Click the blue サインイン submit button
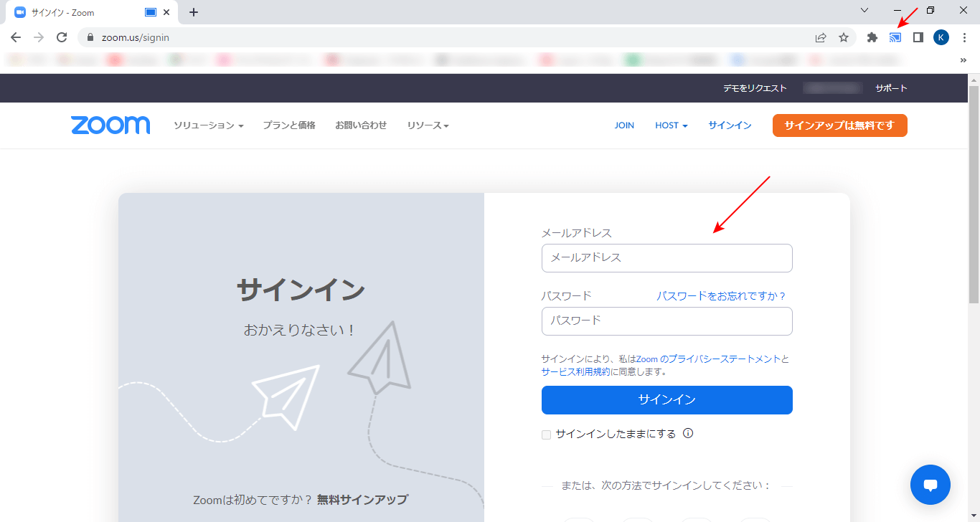The width and height of the screenshot is (980, 522). tap(667, 400)
